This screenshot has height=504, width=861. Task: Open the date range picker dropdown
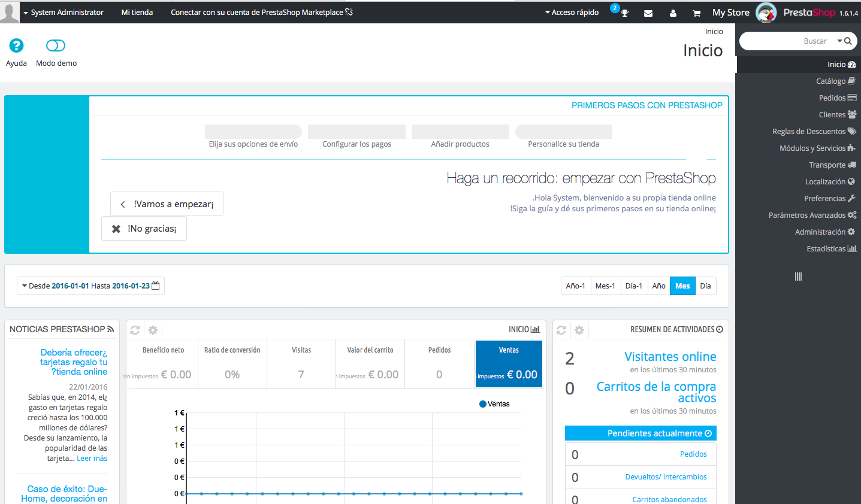90,286
